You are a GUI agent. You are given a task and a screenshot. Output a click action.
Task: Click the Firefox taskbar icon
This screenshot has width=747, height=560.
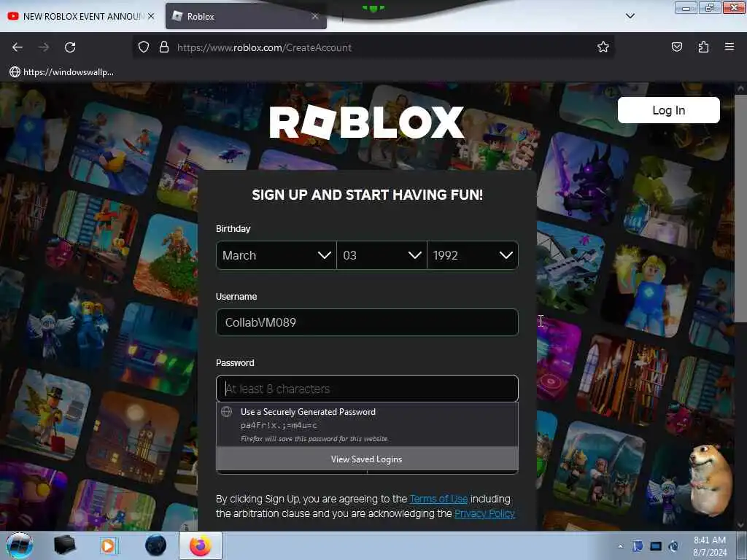pyautogui.click(x=201, y=545)
